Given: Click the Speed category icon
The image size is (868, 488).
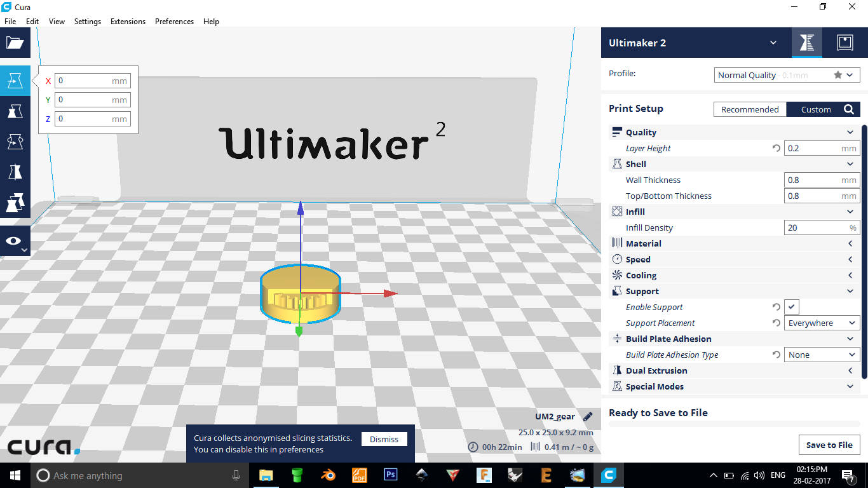Looking at the screenshot, I should (x=616, y=259).
